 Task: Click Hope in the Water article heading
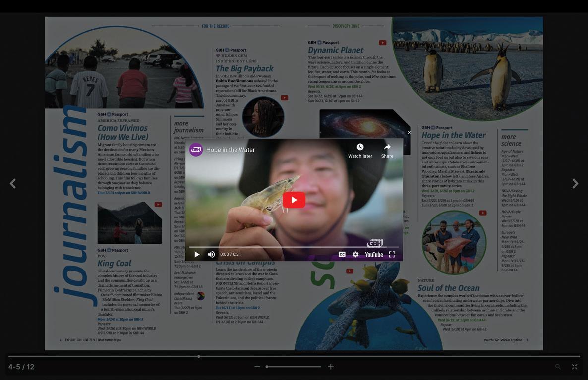click(x=453, y=135)
